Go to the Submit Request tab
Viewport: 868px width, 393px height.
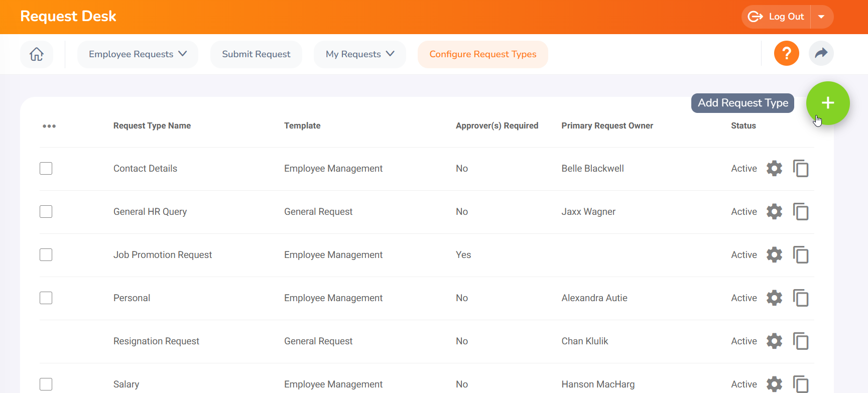click(x=256, y=54)
